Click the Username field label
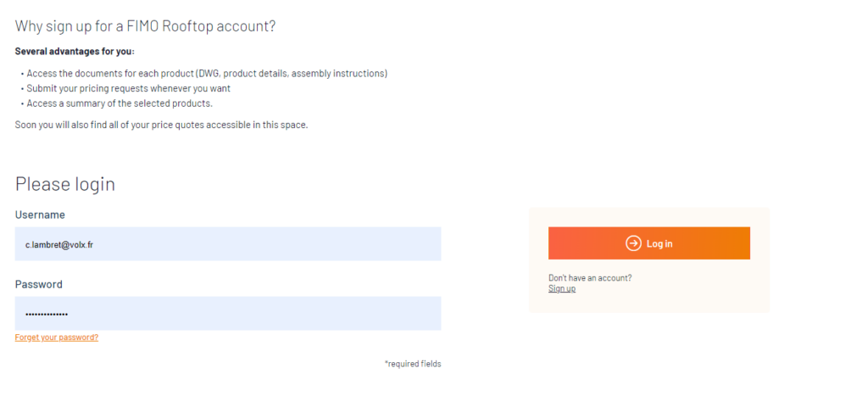Screen dimensions: 868x396 pyautogui.click(x=40, y=215)
